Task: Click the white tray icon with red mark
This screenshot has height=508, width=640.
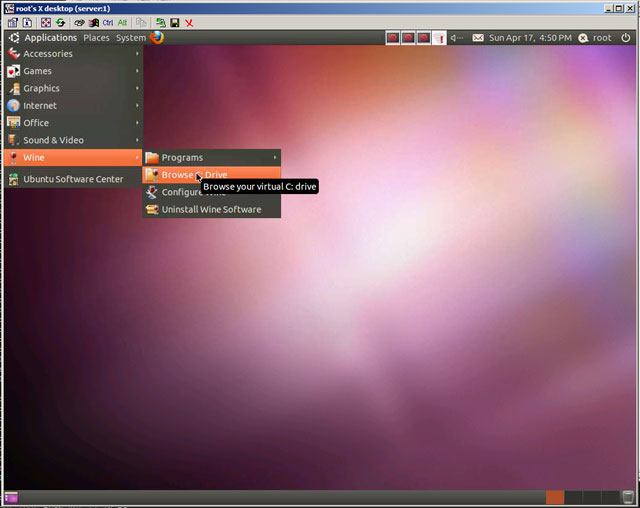Action: click(x=439, y=38)
